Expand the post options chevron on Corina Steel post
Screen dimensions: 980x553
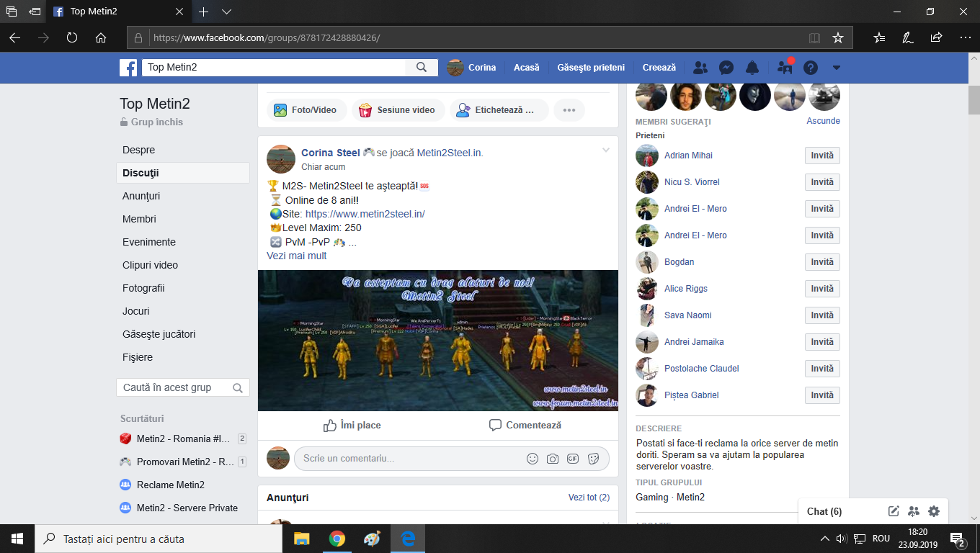(606, 150)
